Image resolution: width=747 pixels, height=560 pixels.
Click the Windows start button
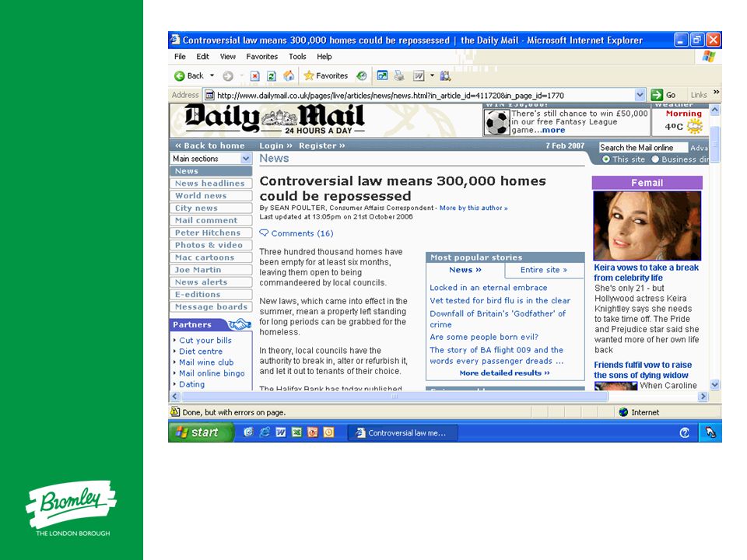click(201, 432)
